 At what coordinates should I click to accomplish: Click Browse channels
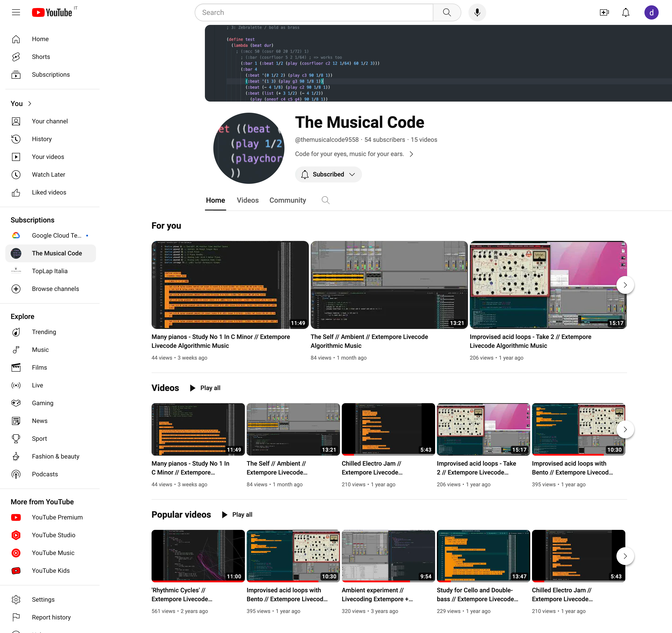coord(51,289)
